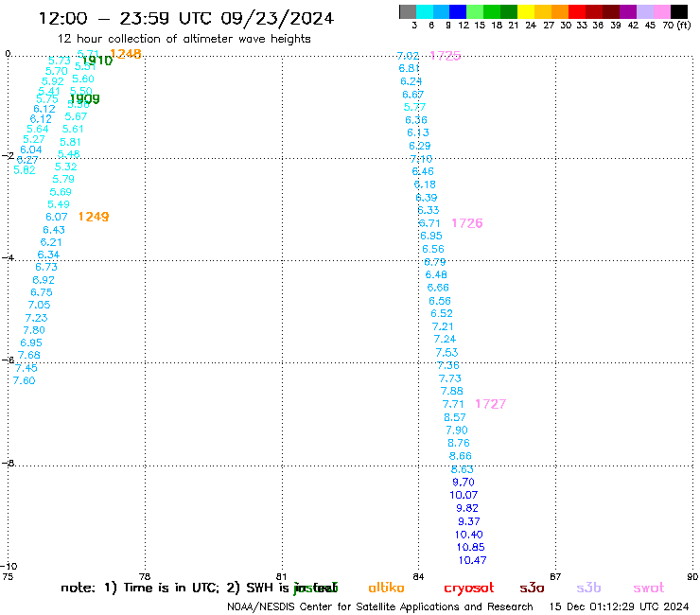700x615 pixels.
Task: Click the 8.76 wave height value
Action: coord(459,443)
